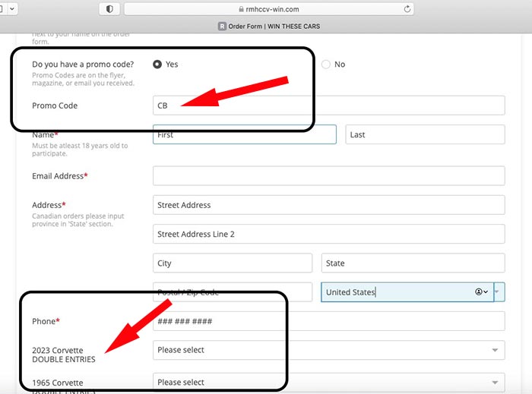Click the City field

tap(233, 263)
